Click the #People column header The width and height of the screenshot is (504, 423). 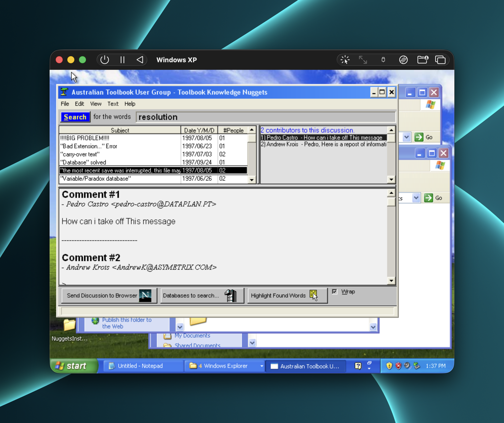pyautogui.click(x=233, y=130)
